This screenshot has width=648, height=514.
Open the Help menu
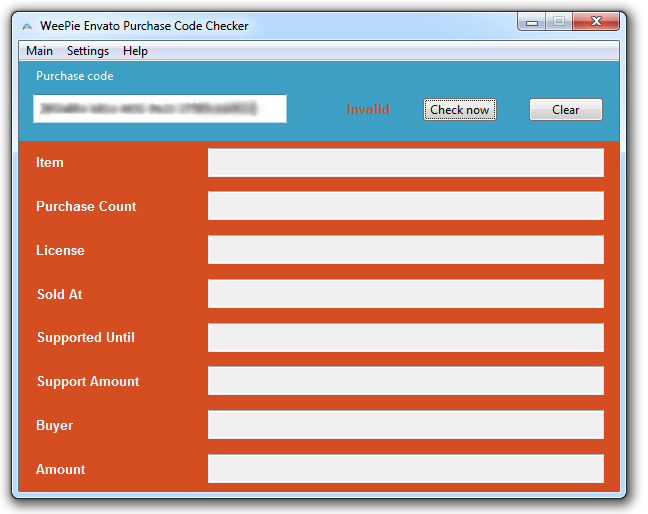click(135, 51)
